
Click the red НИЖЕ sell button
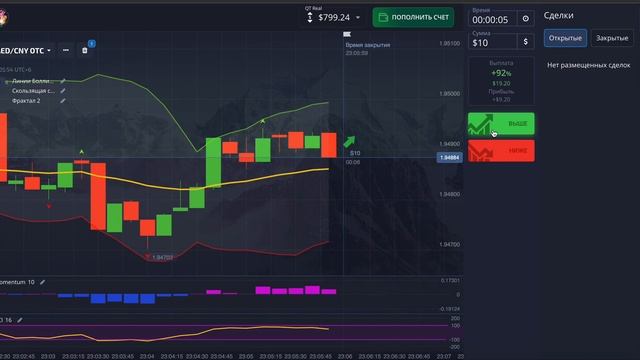[501, 151]
